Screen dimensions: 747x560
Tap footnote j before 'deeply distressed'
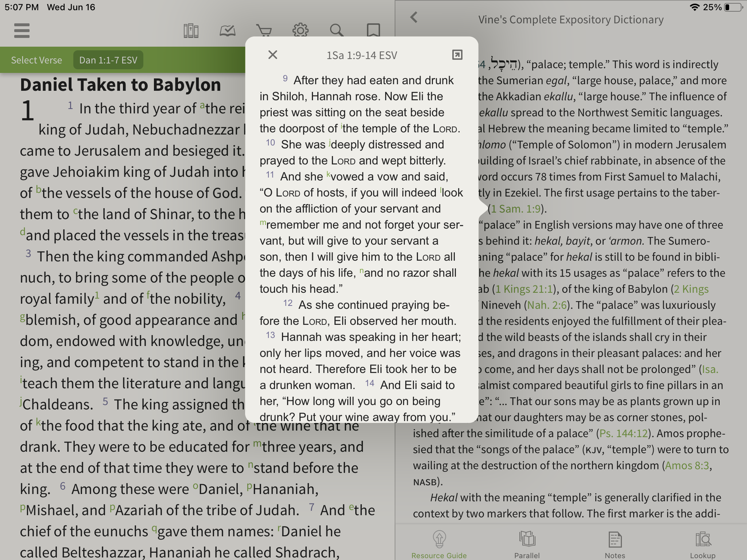330,142
